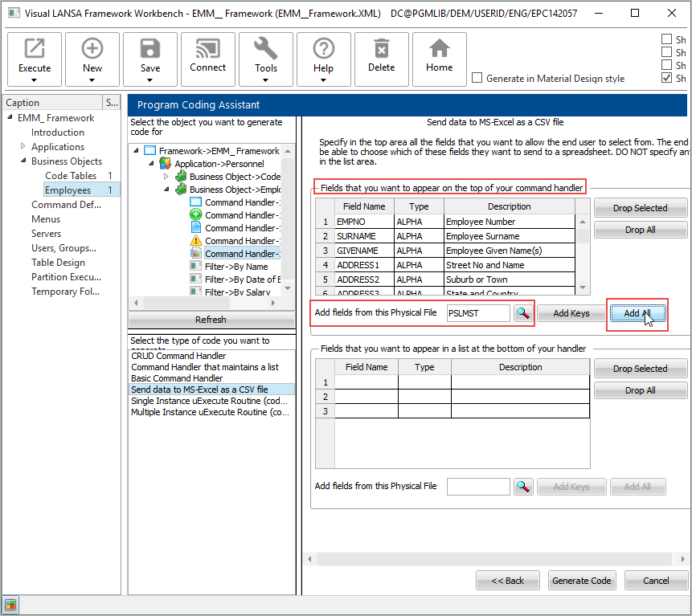
Task: Tick the topmost Sh checkbox
Action: click(666, 39)
